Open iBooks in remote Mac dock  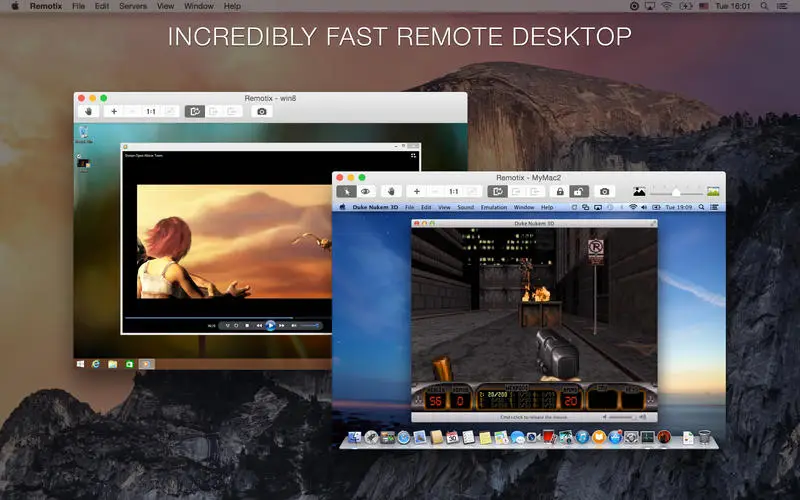598,437
